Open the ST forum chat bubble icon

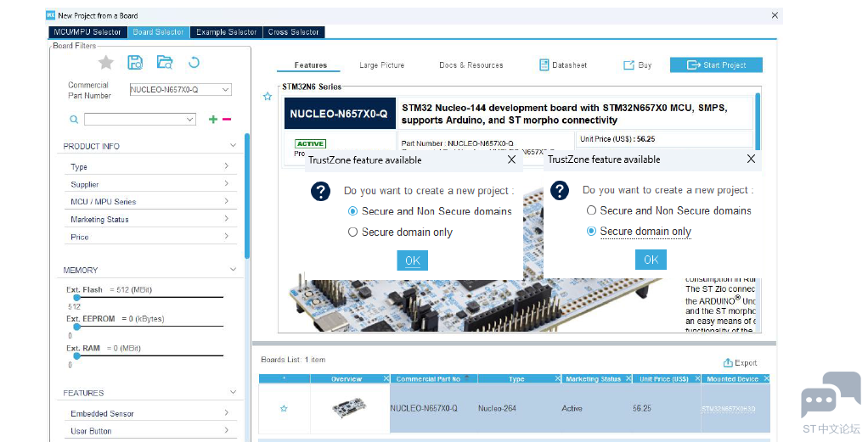(831, 394)
